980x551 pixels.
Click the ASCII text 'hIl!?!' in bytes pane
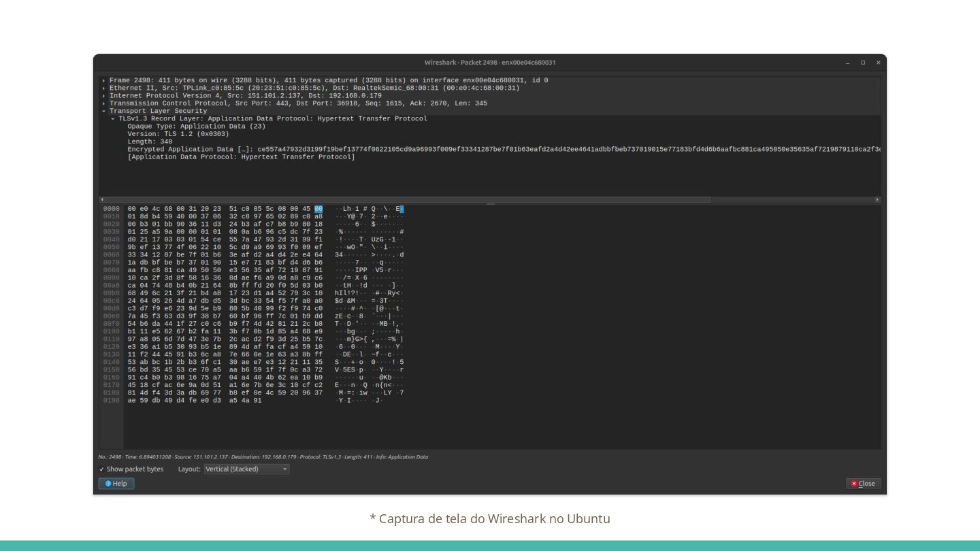click(346, 293)
